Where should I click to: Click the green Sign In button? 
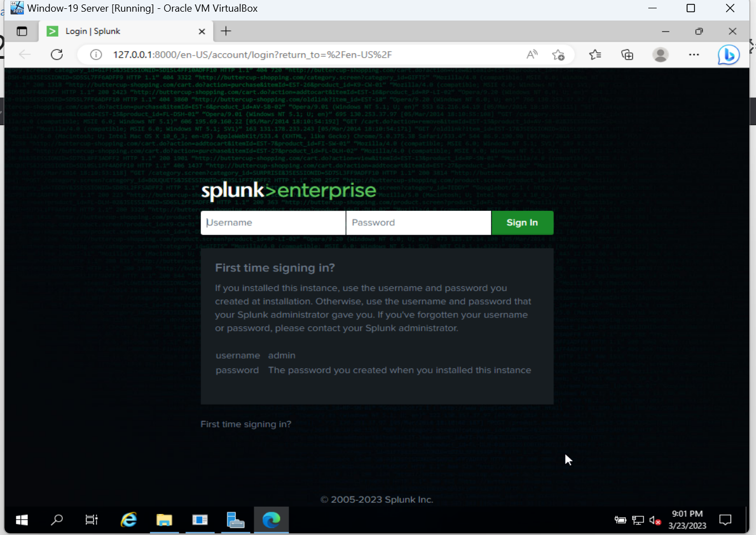click(x=522, y=223)
